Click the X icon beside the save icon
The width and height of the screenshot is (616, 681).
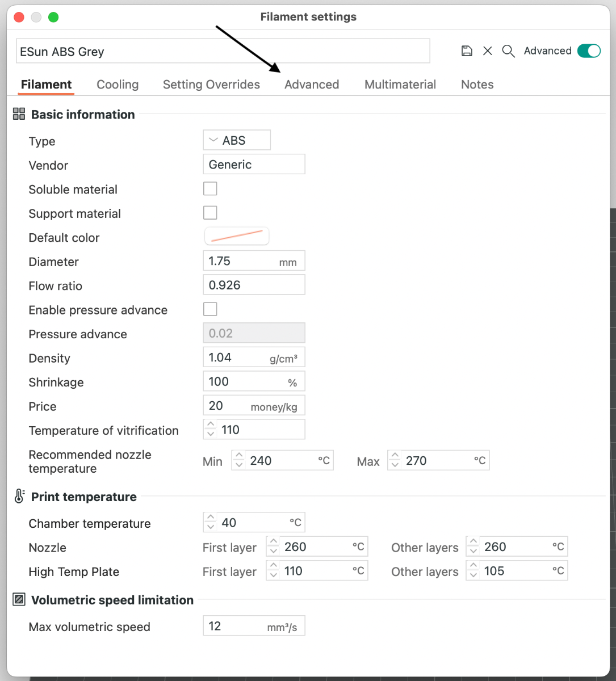click(x=488, y=51)
